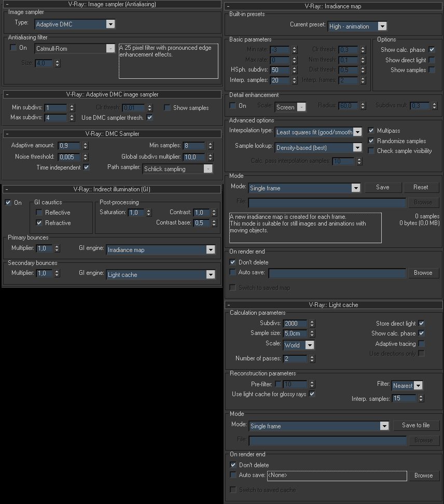Open the Primary bounces GI engine dropdown
This screenshot has width=444, height=504.
pyautogui.click(x=210, y=250)
